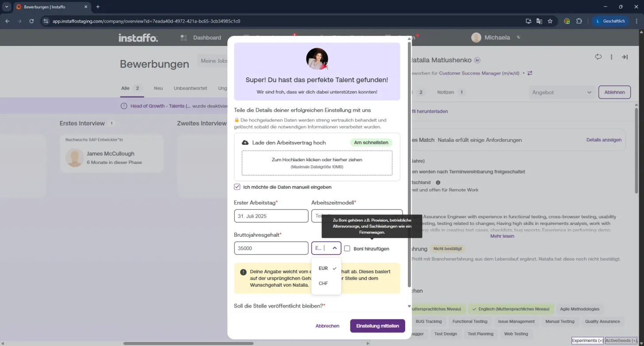Select EUR in the currency list
This screenshot has height=346, width=644.
pos(326,268)
